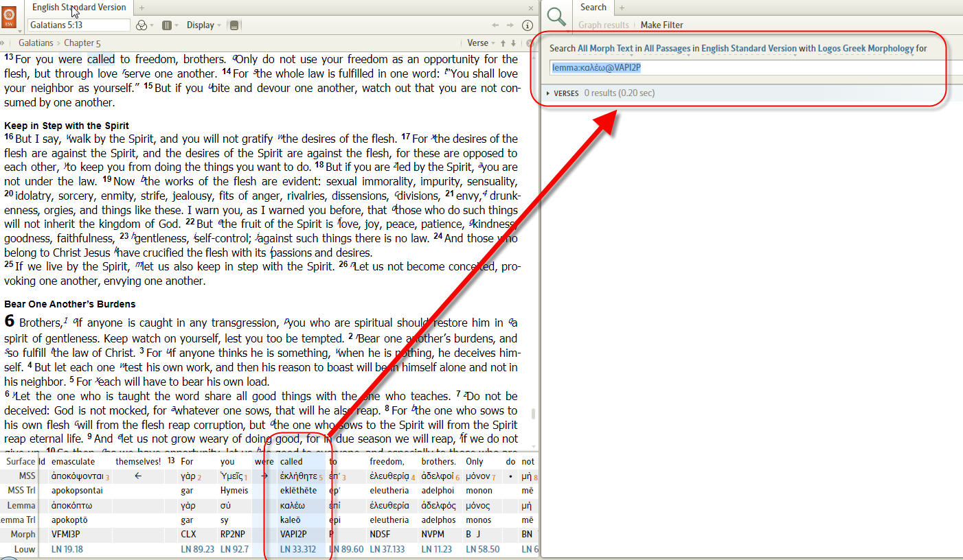
Task: Select the VAPI2P morph code cell
Action: point(293,534)
